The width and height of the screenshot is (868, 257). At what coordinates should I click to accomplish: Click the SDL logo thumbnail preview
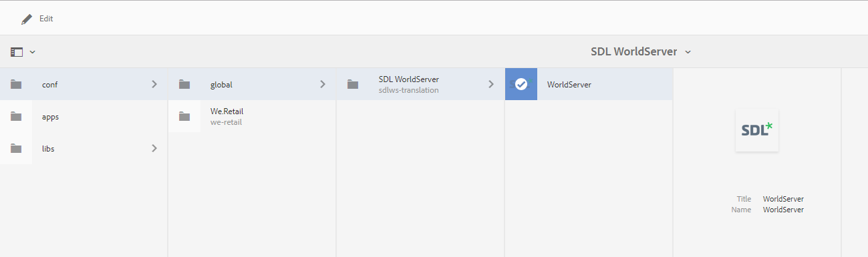click(x=756, y=130)
